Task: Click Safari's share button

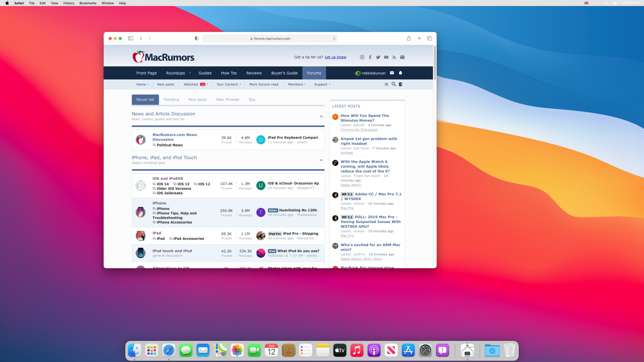Action: [x=409, y=38]
